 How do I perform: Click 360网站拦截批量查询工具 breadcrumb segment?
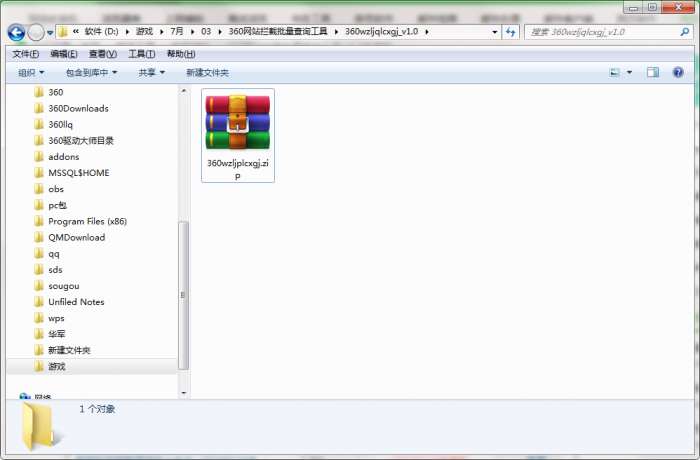tap(278, 32)
